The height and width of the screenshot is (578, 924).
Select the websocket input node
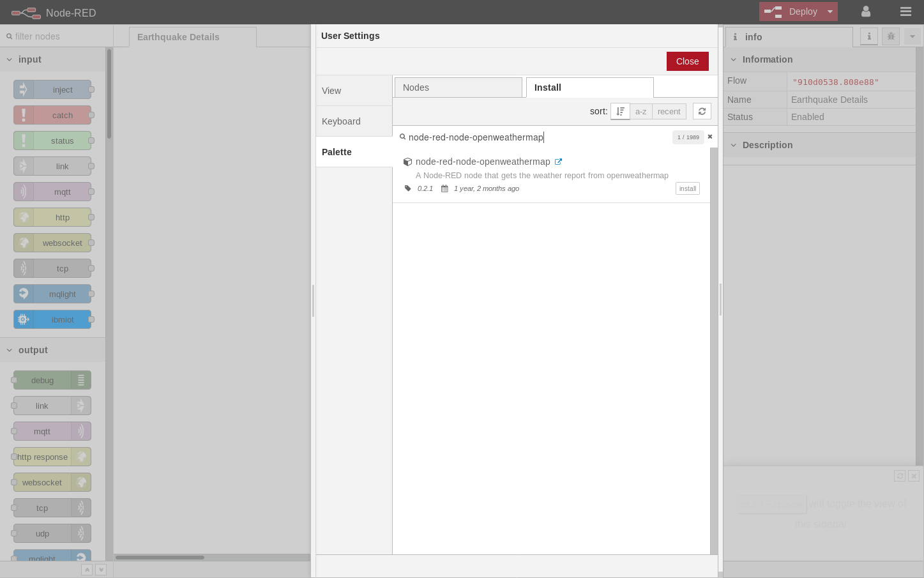(52, 243)
